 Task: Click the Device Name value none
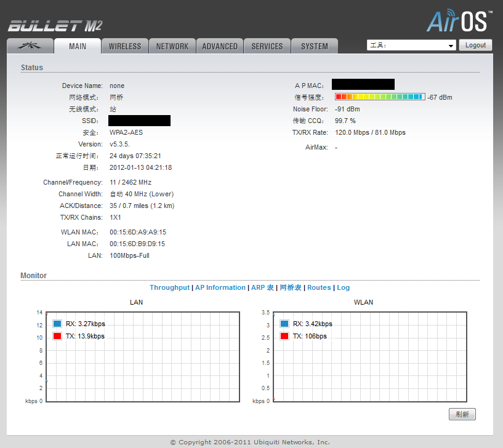pyautogui.click(x=117, y=86)
